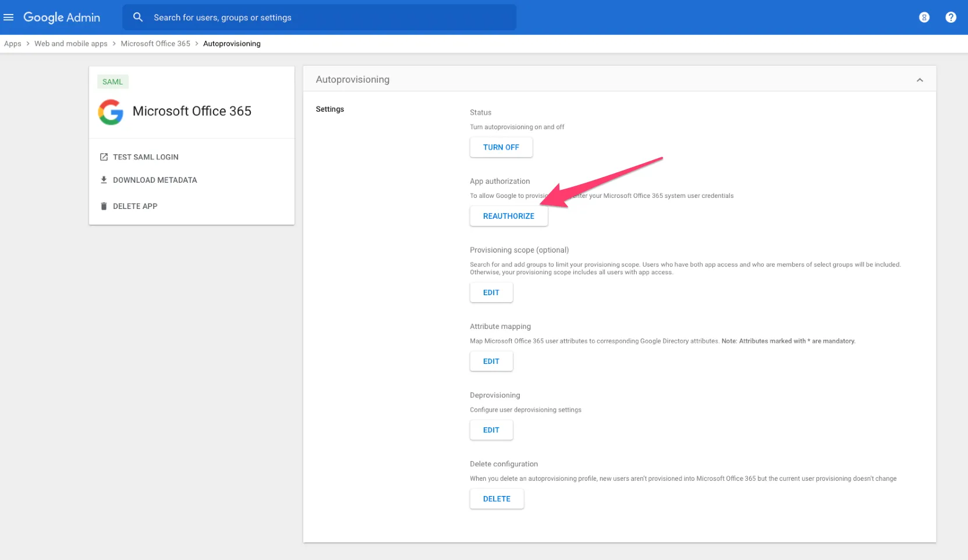The width and height of the screenshot is (968, 560).
Task: Edit the Deprovisioning settings
Action: tap(491, 430)
